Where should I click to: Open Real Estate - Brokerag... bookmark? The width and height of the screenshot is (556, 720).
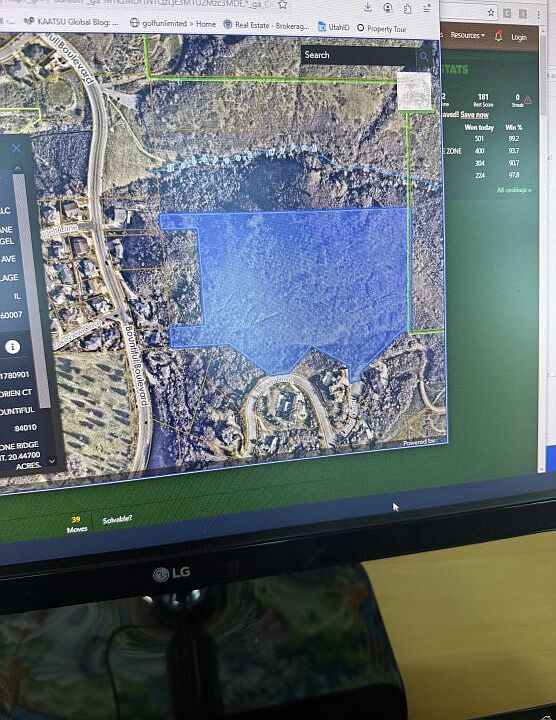(266, 26)
